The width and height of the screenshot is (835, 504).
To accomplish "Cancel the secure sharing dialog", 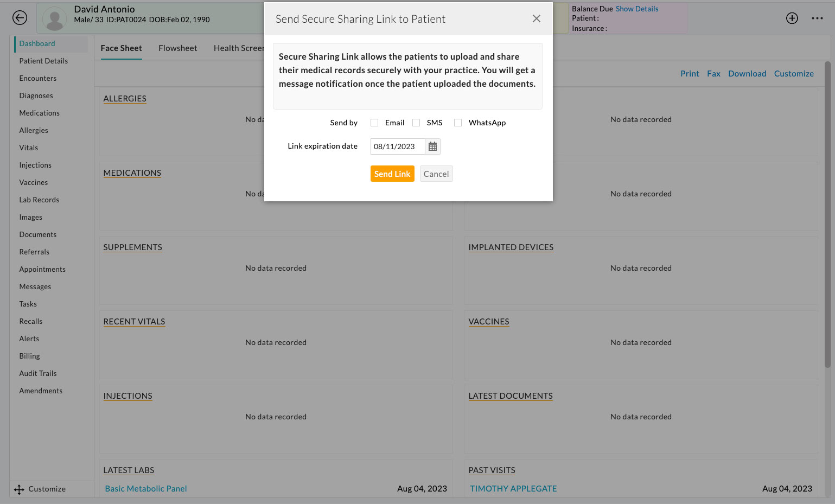I will pyautogui.click(x=436, y=174).
